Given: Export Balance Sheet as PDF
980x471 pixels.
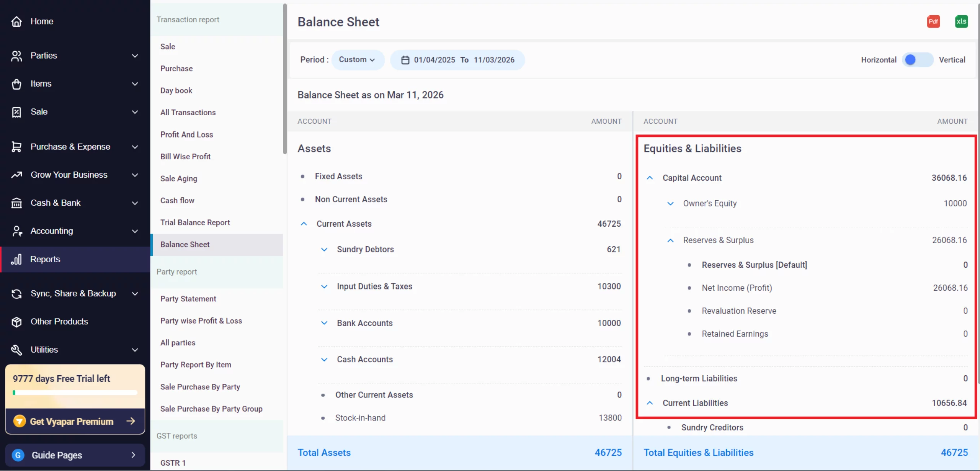Looking at the screenshot, I should (933, 21).
